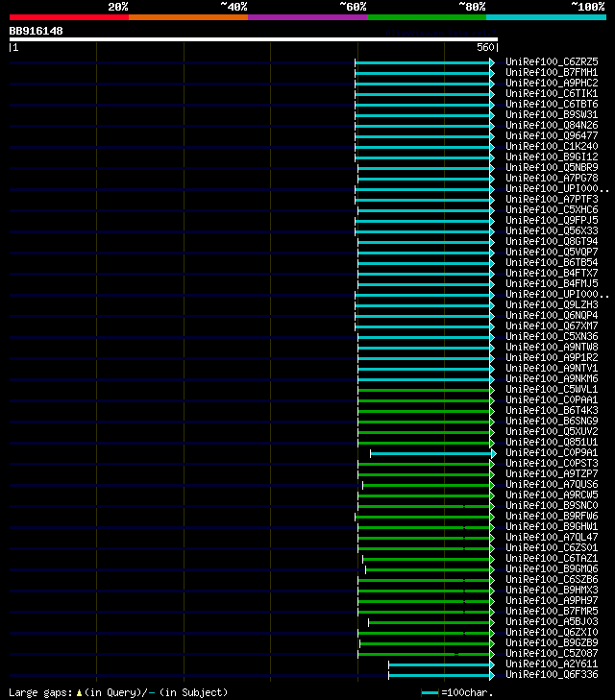Click the UniRef100_B6SNG9 label

click(552, 421)
